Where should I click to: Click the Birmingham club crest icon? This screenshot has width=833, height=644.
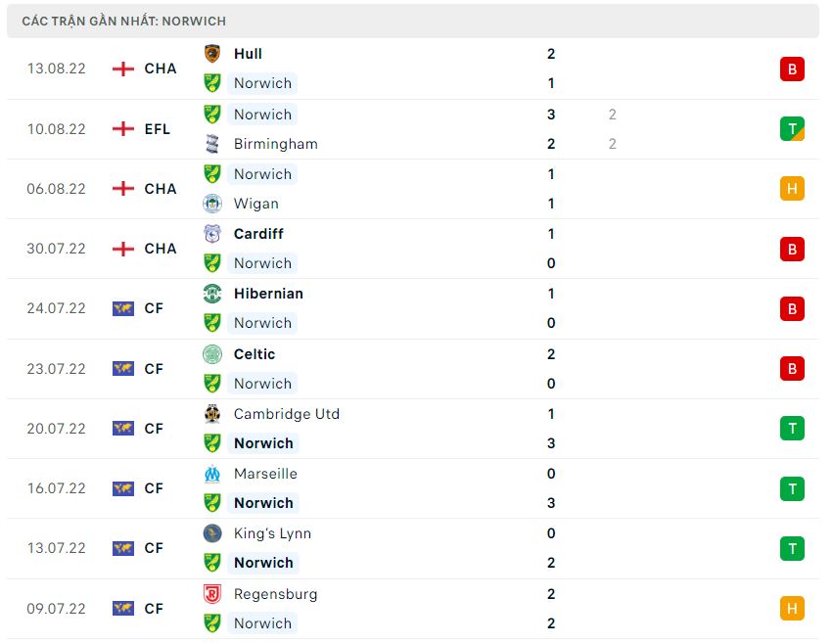(x=212, y=144)
